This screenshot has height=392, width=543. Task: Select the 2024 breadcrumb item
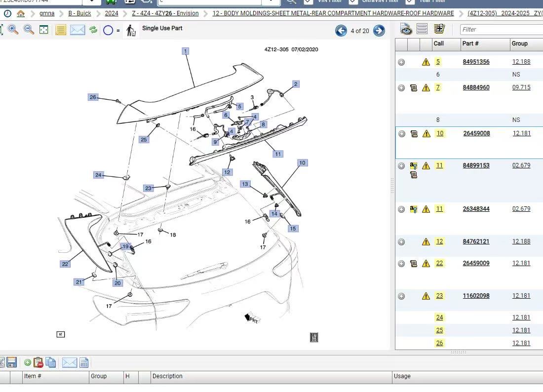click(111, 13)
